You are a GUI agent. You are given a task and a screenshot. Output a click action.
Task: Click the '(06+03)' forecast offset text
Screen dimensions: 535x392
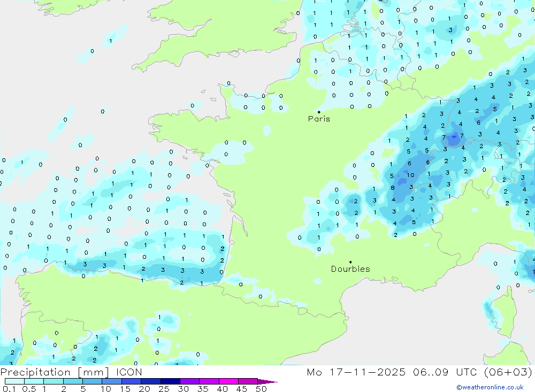(508, 372)
